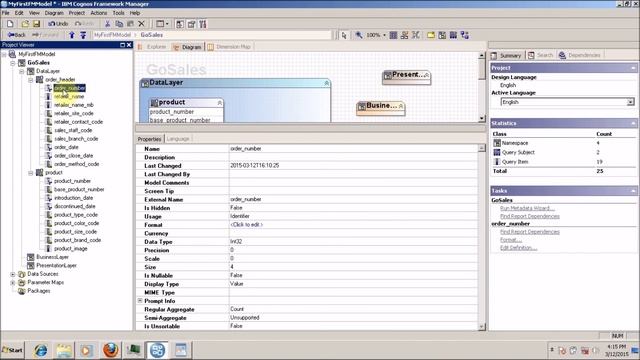This screenshot has height=360, width=640.
Task: Click the Cut scissors icon
Action: (107, 24)
